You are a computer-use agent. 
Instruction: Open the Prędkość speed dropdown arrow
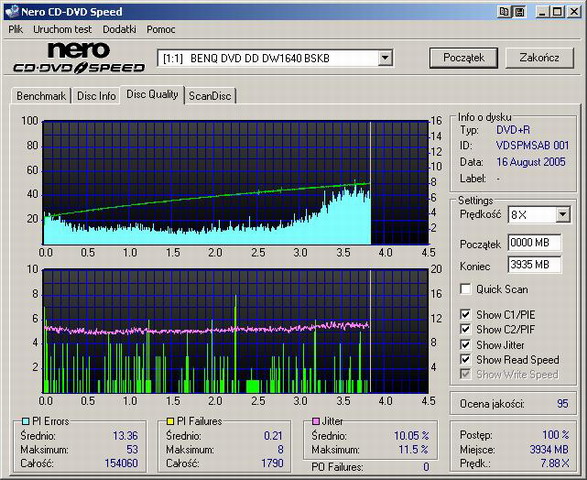(563, 215)
